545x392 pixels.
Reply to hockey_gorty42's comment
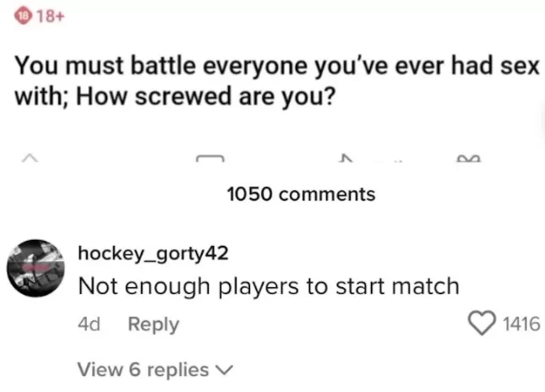(153, 324)
